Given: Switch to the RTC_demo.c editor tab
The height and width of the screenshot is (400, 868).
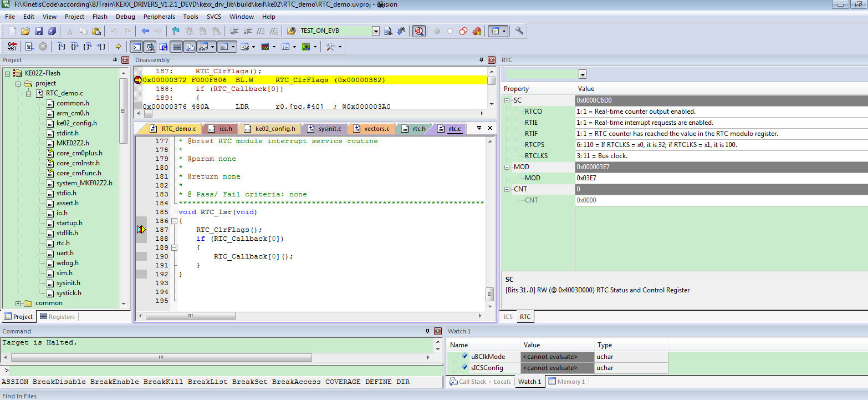Looking at the screenshot, I should (173, 129).
